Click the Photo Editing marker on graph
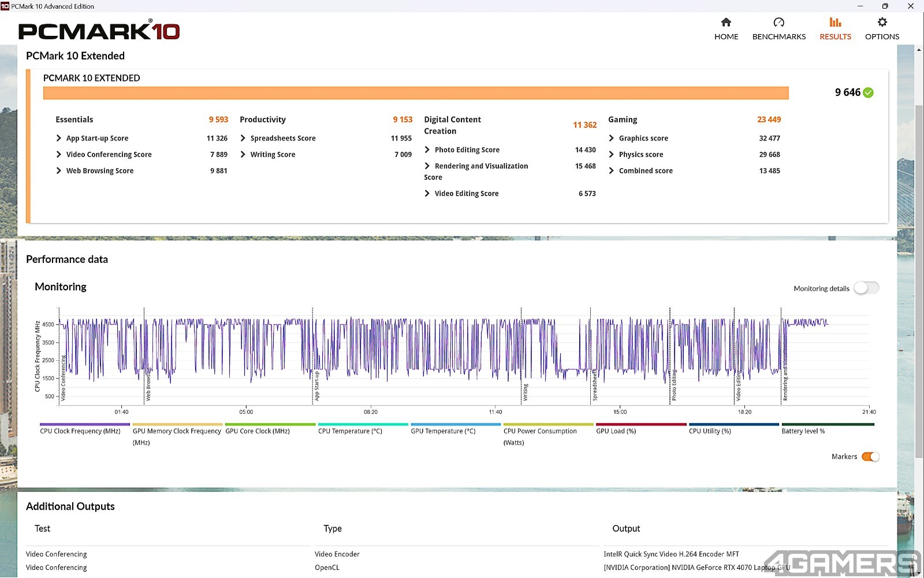924x578 pixels. (x=673, y=386)
